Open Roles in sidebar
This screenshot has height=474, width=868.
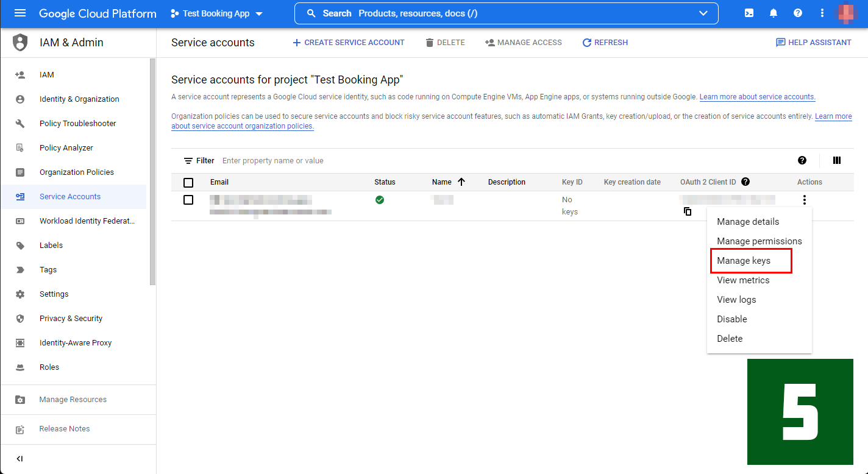[49, 367]
